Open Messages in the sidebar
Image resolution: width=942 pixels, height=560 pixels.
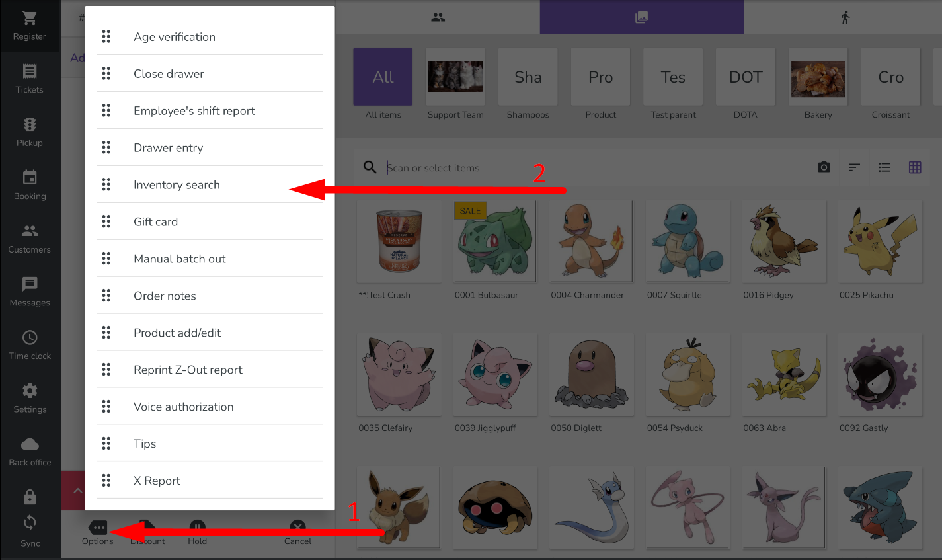(30, 293)
